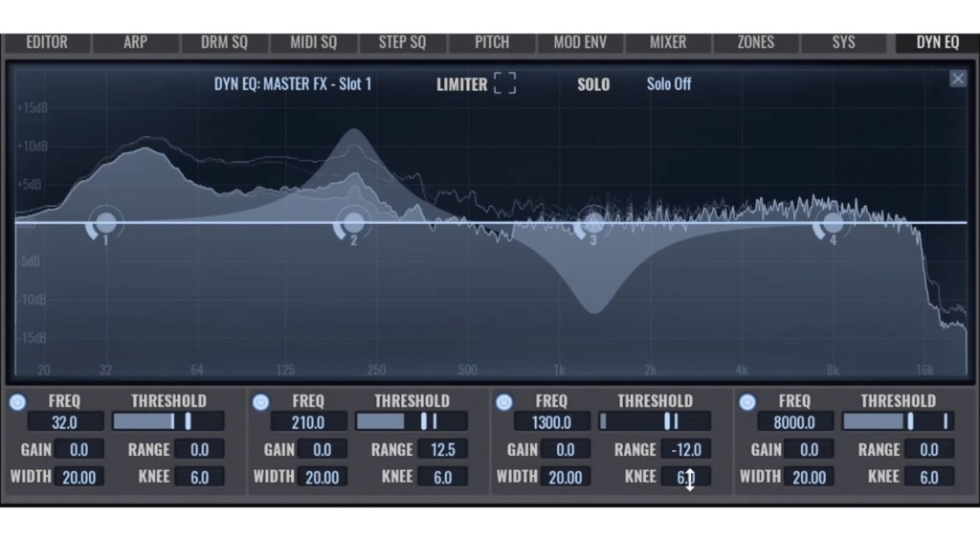Click the 8000.0 frequency field
The width and height of the screenshot is (980, 541).
(794, 422)
